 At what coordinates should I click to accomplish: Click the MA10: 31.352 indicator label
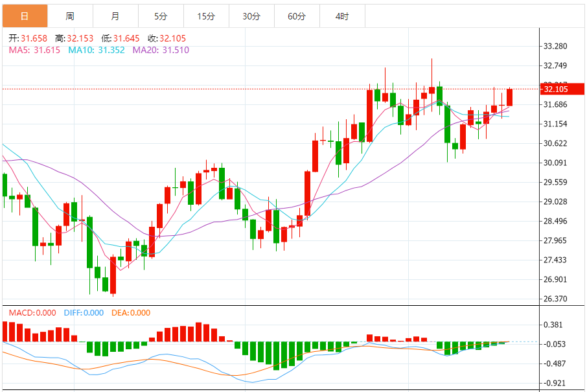tap(96, 50)
